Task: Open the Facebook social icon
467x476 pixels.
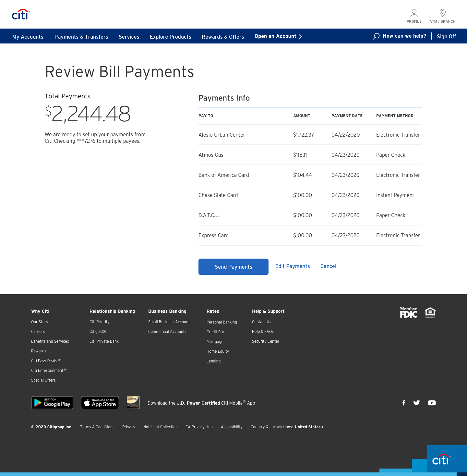Action: coord(404,403)
